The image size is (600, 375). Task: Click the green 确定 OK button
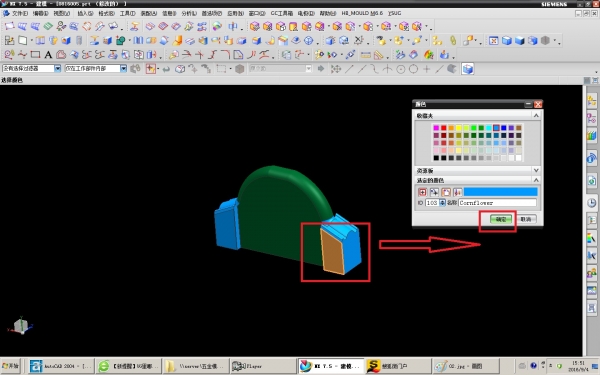[x=501, y=219]
